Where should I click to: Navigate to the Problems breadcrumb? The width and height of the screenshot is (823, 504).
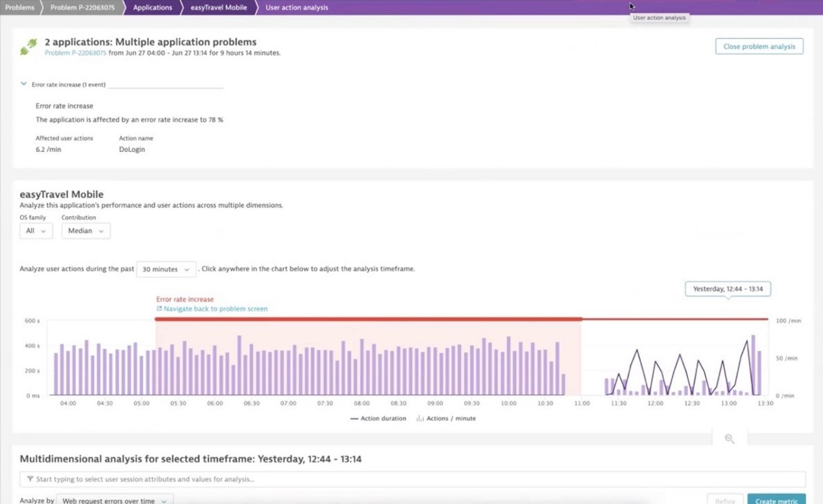click(19, 7)
